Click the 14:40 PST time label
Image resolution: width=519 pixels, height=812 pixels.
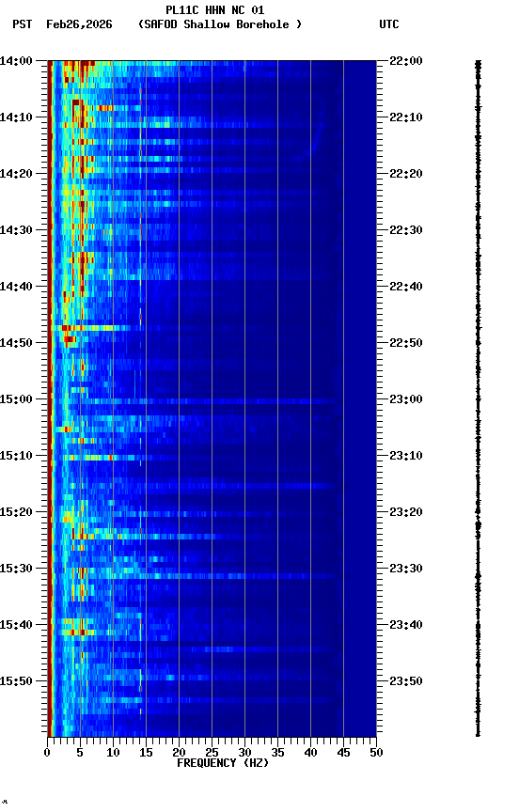(16, 287)
